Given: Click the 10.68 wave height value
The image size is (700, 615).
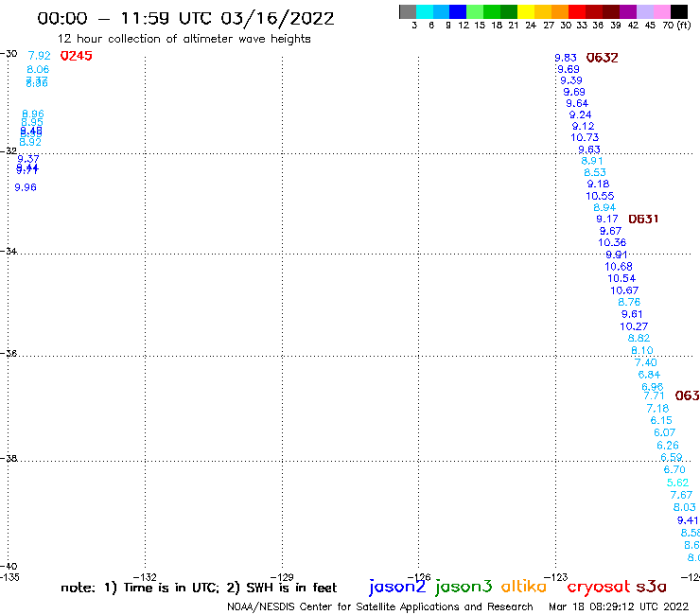Looking at the screenshot, I should [619, 267].
